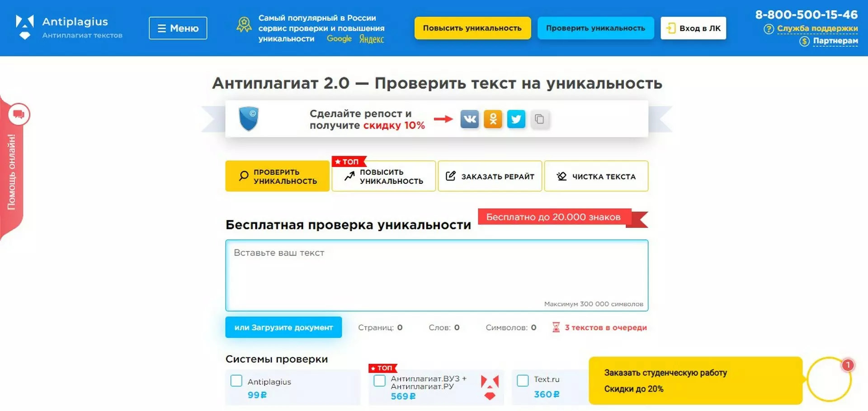The height and width of the screenshot is (411, 868).
Task: Open the Заказать рерайт tab
Action: [490, 177]
